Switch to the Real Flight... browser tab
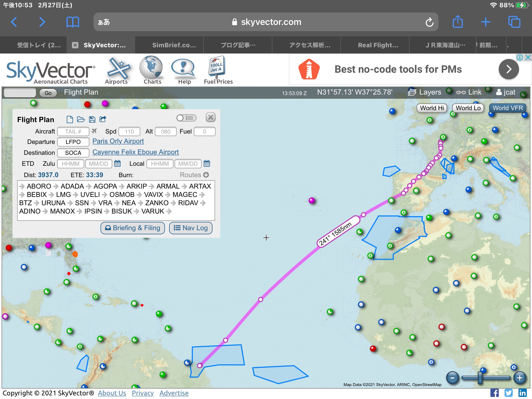The width and height of the screenshot is (532, 399). [x=378, y=45]
